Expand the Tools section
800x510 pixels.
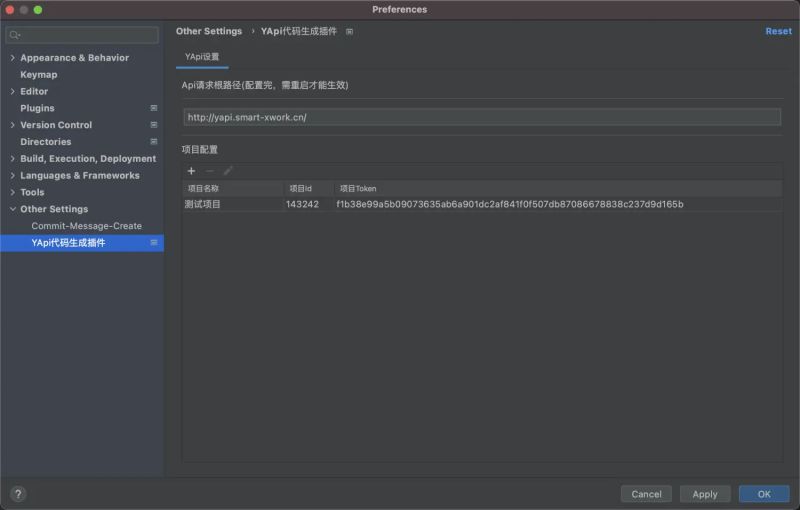(x=13, y=192)
